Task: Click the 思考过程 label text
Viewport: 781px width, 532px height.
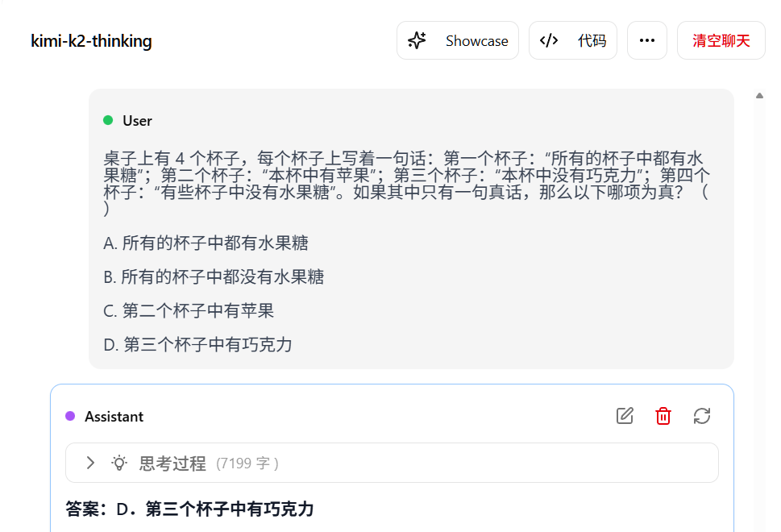Action: click(x=172, y=463)
